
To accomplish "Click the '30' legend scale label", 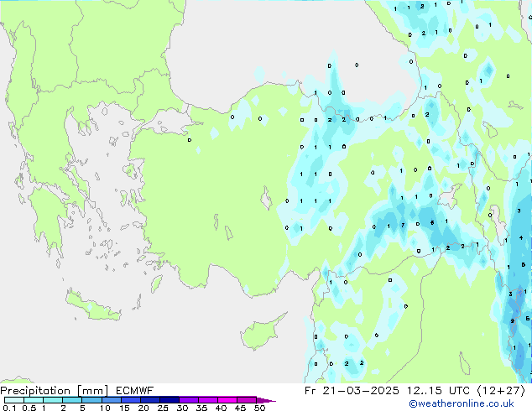I will [x=182, y=408].
